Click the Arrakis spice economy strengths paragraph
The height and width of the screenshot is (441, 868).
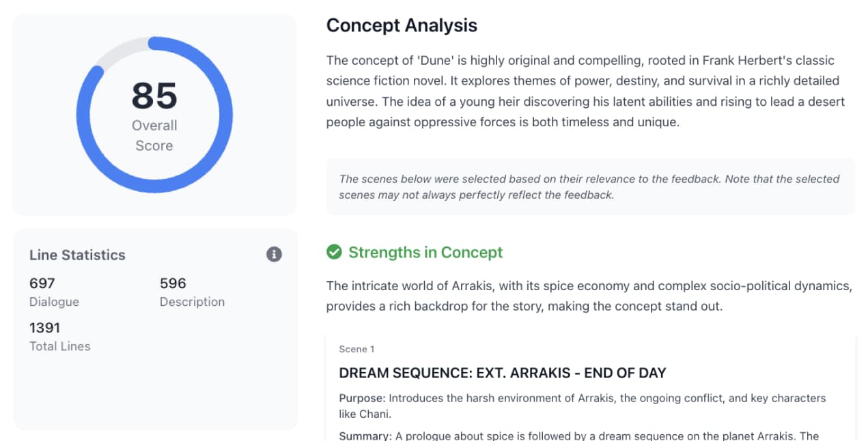(589, 296)
